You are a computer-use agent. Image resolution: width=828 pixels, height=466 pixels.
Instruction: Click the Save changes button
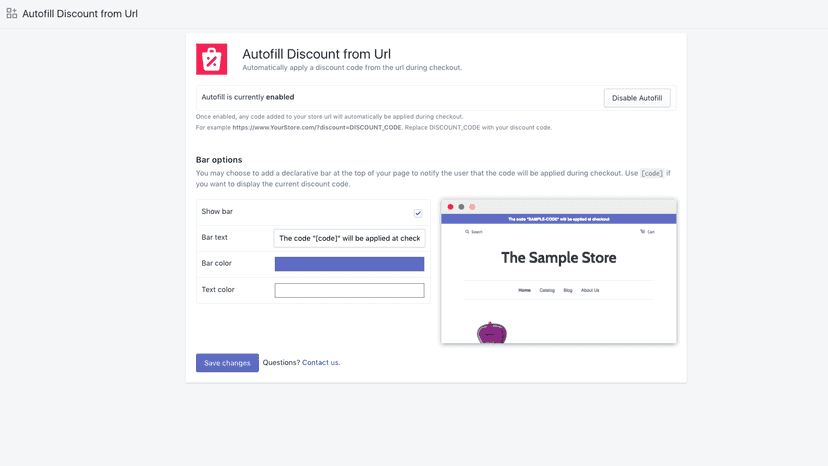tap(227, 363)
